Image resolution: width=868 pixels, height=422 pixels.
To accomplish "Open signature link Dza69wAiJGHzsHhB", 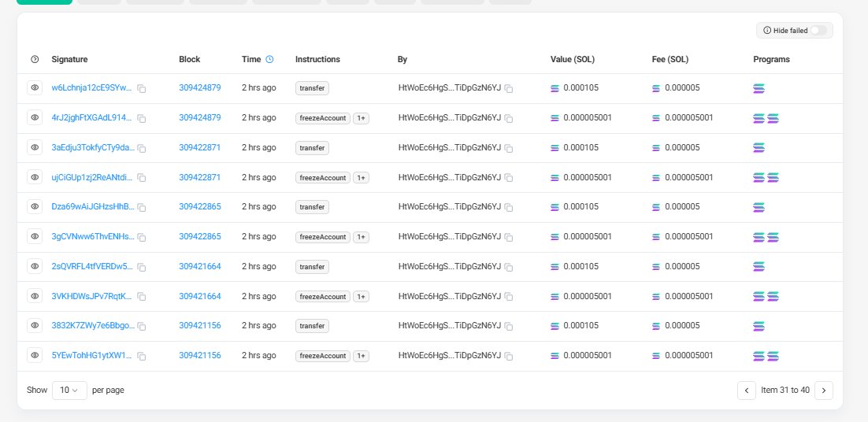I will (93, 206).
